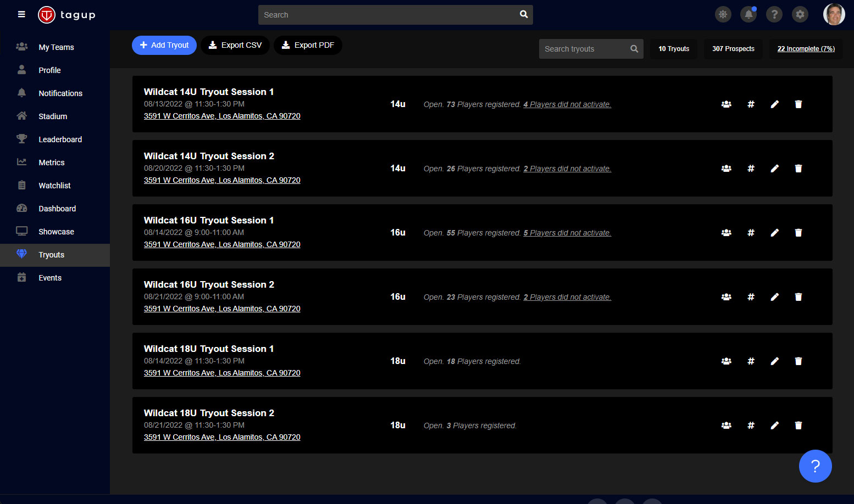The height and width of the screenshot is (504, 854).
Task: Select Showcase from the sidebar
Action: point(56,232)
